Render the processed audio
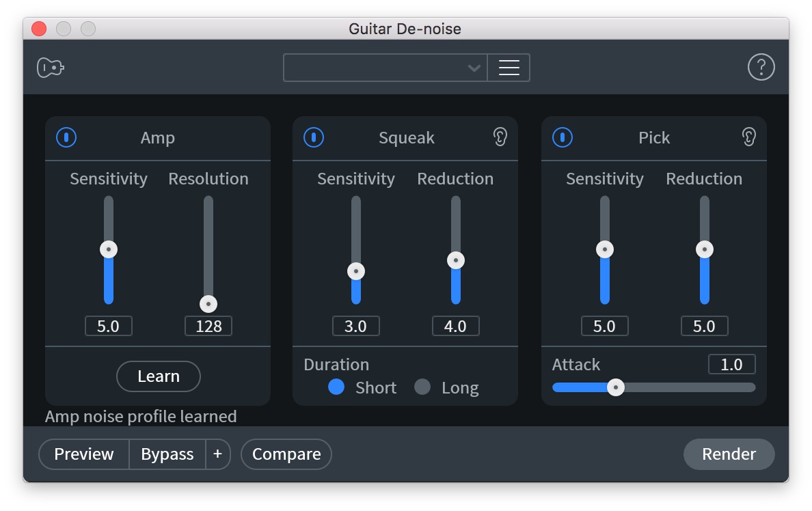This screenshot has width=812, height=511. 729,454
